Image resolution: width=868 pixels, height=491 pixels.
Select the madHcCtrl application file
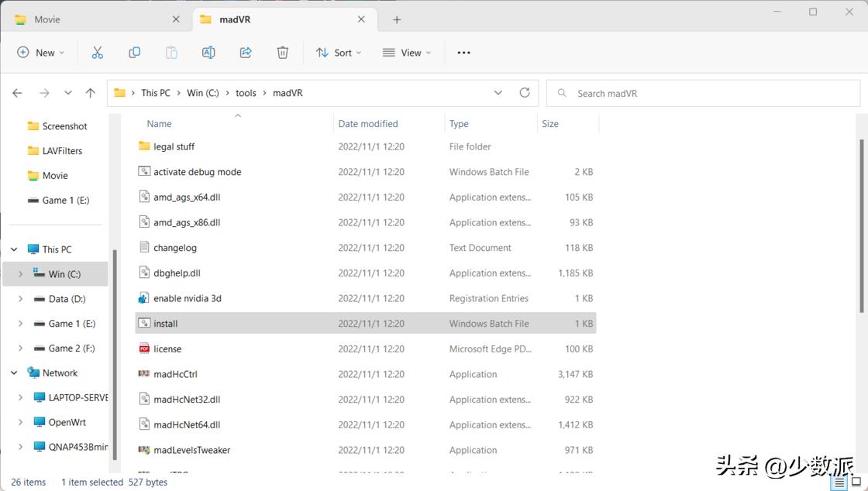coord(175,374)
